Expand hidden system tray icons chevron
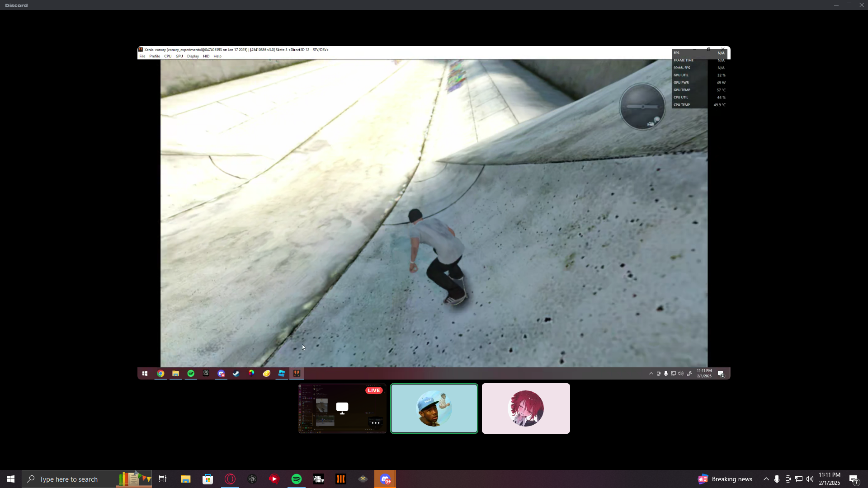This screenshot has height=488, width=868. [766, 479]
